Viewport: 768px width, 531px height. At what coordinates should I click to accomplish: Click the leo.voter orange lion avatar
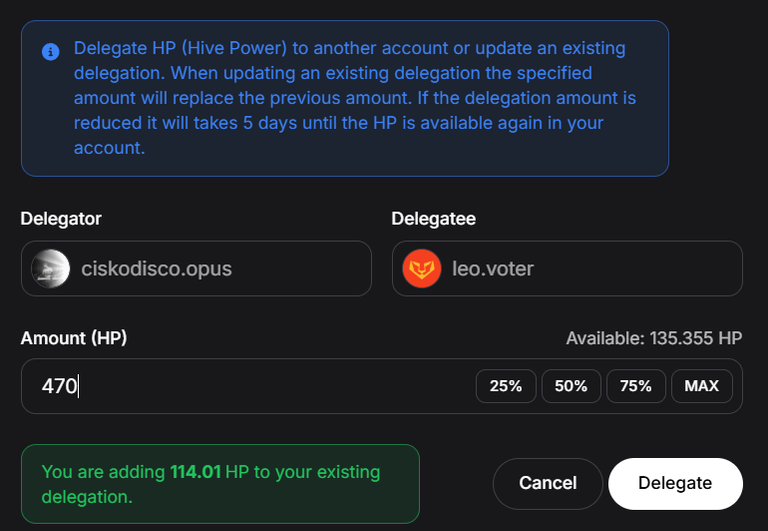pos(422,268)
